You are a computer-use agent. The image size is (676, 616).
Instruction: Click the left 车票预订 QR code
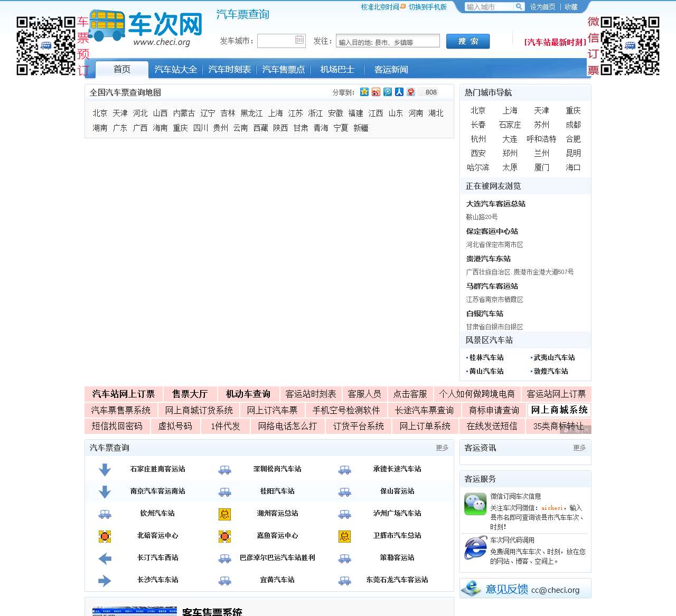coord(46,46)
